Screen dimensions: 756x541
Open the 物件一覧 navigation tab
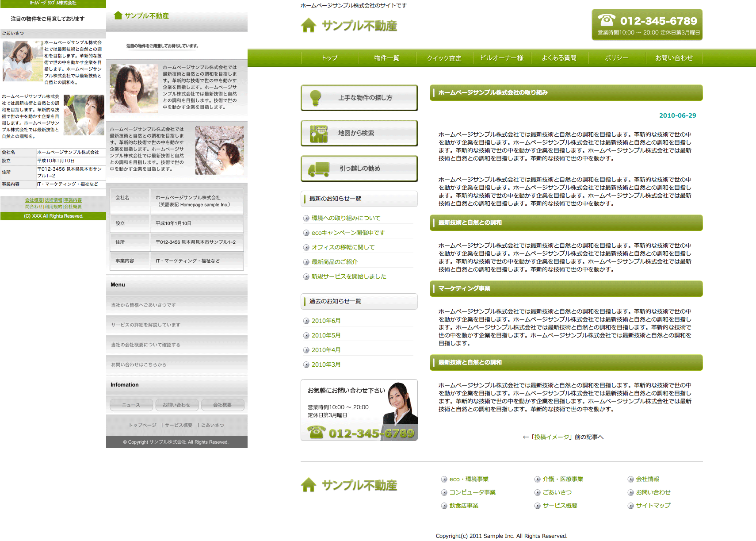(387, 58)
